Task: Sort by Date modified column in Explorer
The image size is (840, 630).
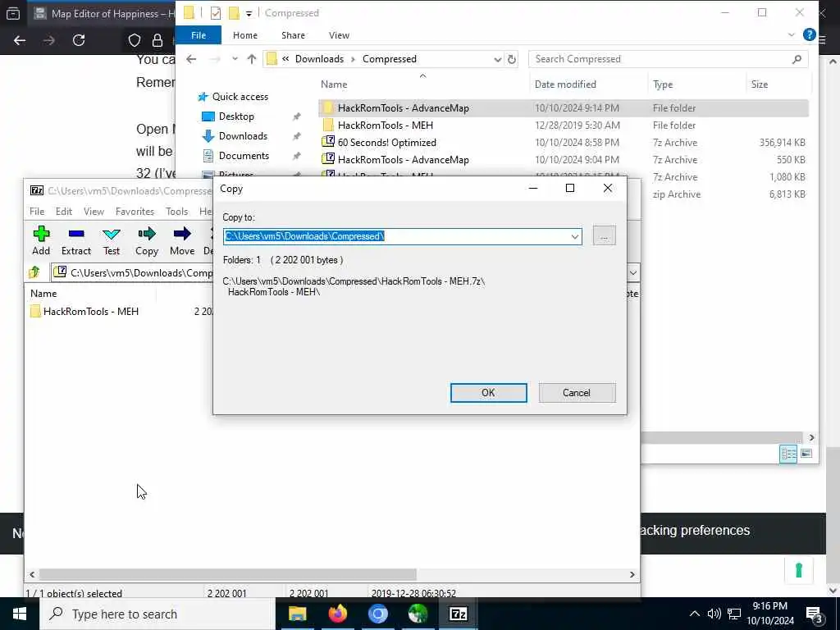Action: point(565,84)
